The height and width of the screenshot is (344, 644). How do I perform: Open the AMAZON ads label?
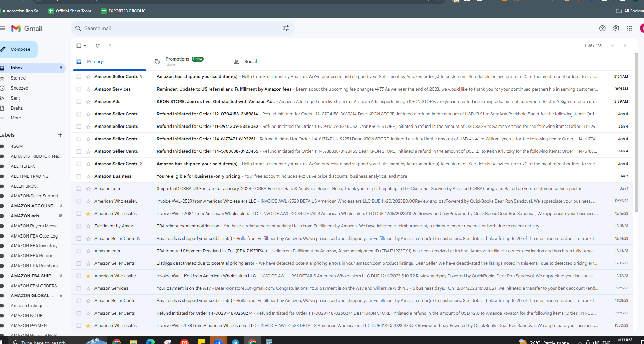point(25,216)
